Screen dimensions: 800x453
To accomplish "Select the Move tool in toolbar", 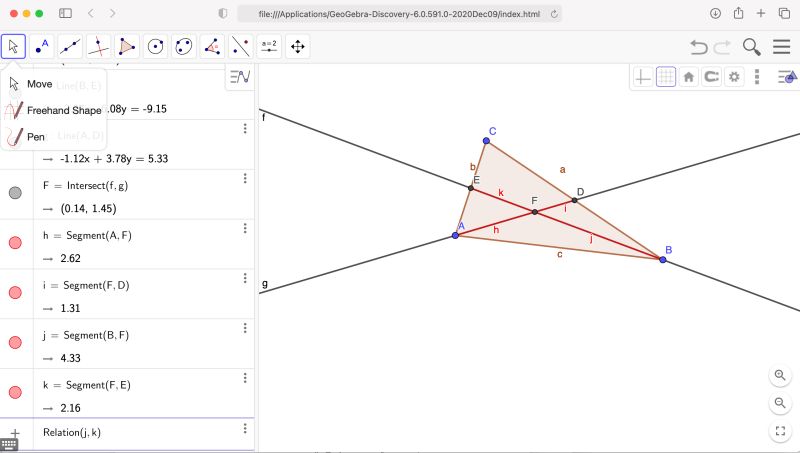I will (13, 46).
